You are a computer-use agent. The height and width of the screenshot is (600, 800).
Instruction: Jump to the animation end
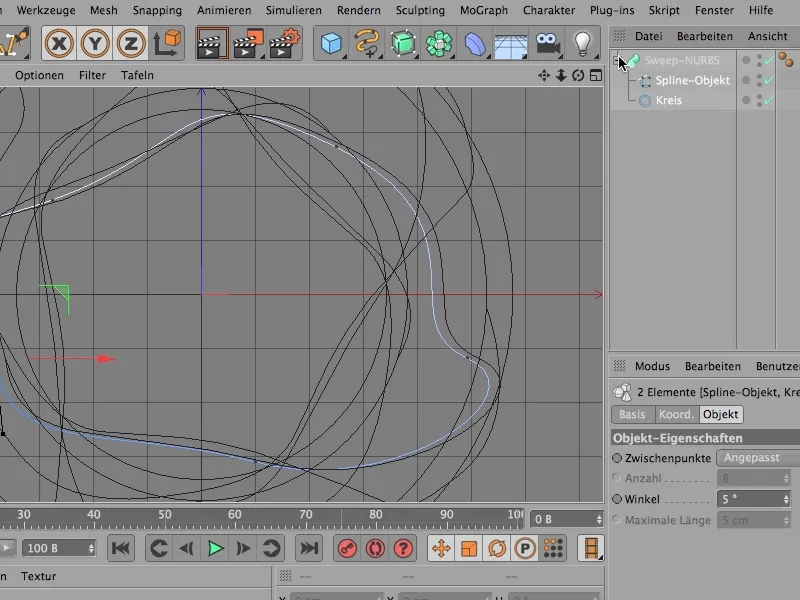(x=309, y=548)
